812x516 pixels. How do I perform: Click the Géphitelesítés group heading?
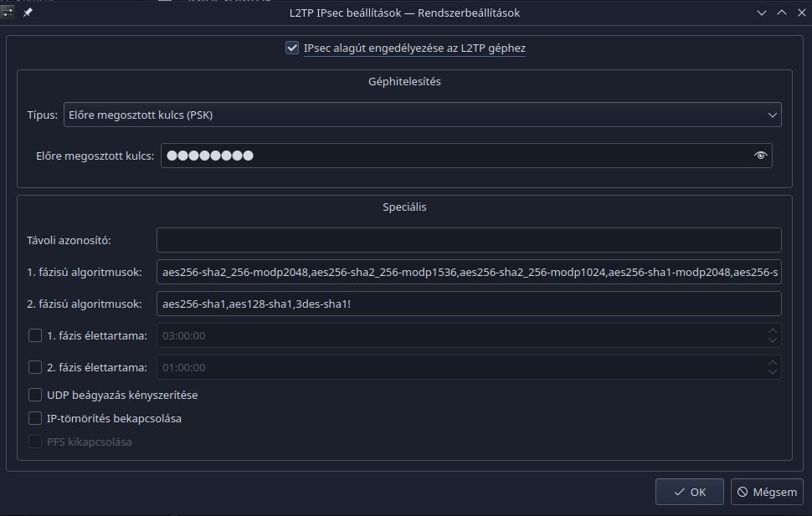(x=404, y=81)
